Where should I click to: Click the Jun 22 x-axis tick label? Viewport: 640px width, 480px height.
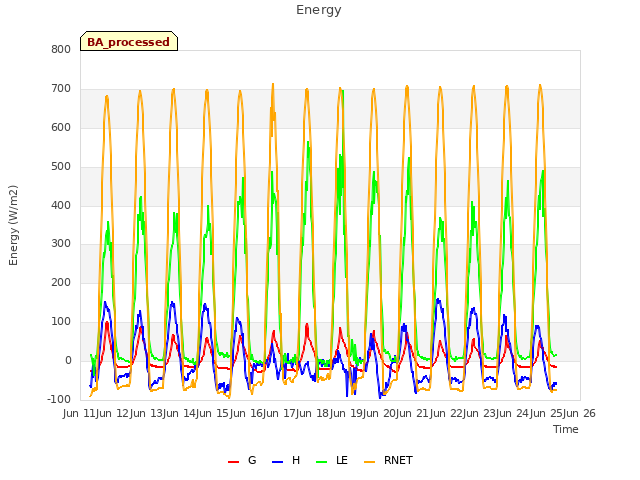pos(447,413)
